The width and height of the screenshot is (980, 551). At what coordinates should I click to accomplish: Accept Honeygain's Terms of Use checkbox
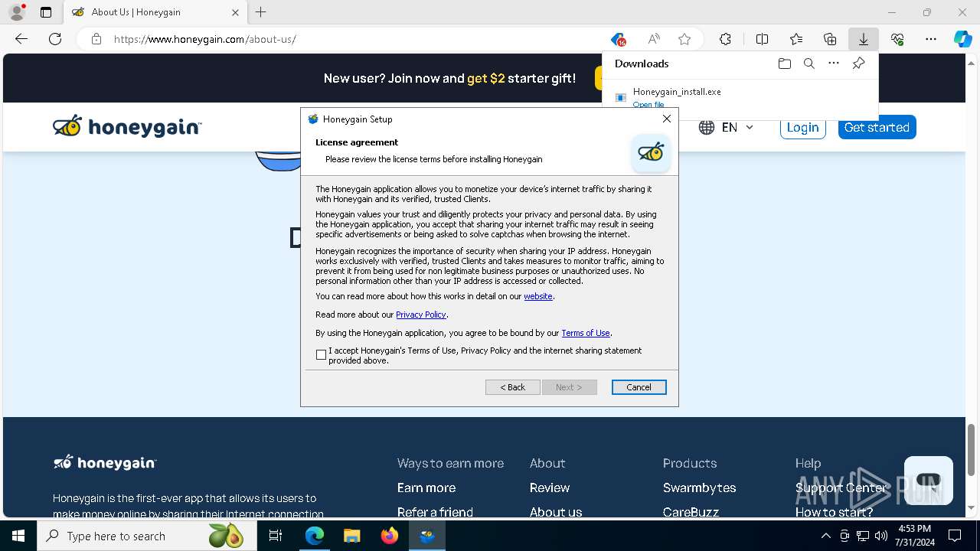click(x=321, y=355)
